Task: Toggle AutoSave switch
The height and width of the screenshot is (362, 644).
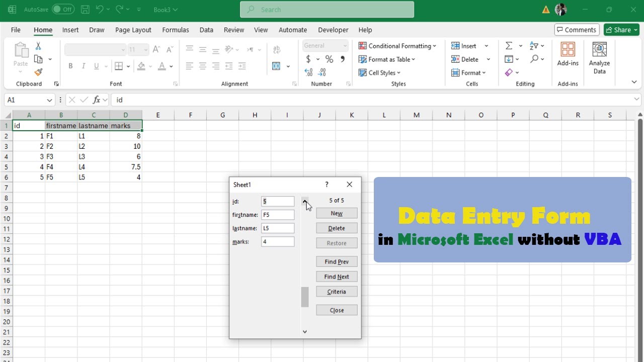Action: [x=63, y=10]
